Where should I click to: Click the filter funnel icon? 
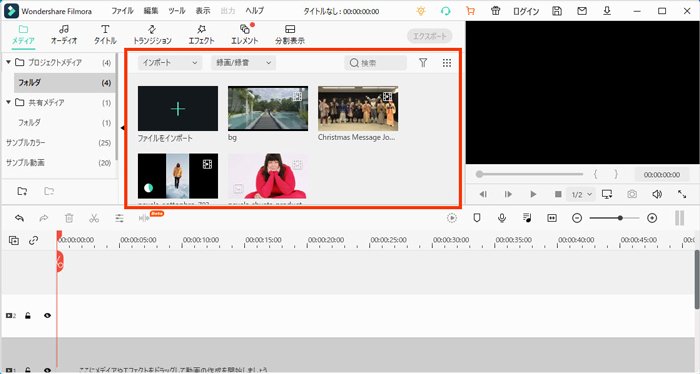coord(423,63)
